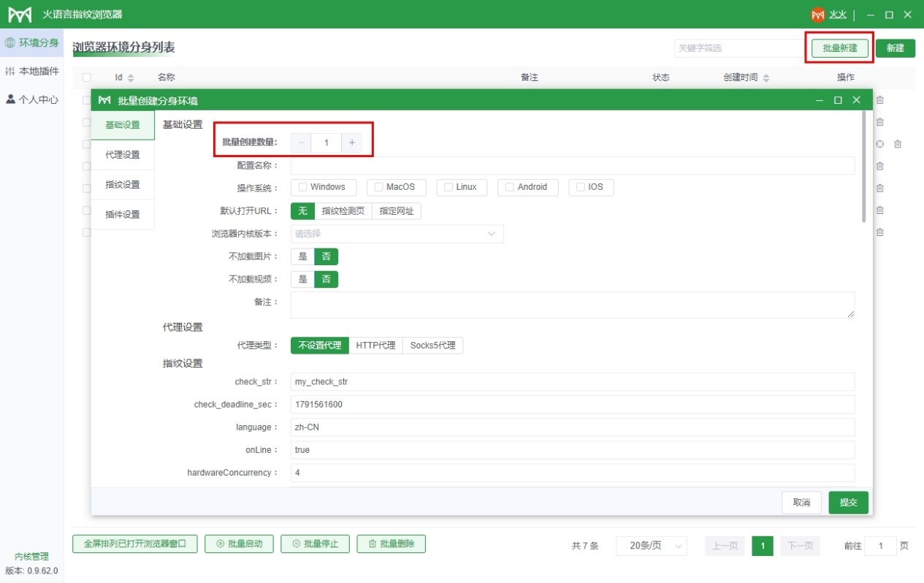The width and height of the screenshot is (924, 583).
Task: Click the plus icon to increase batch count
Action: [351, 142]
